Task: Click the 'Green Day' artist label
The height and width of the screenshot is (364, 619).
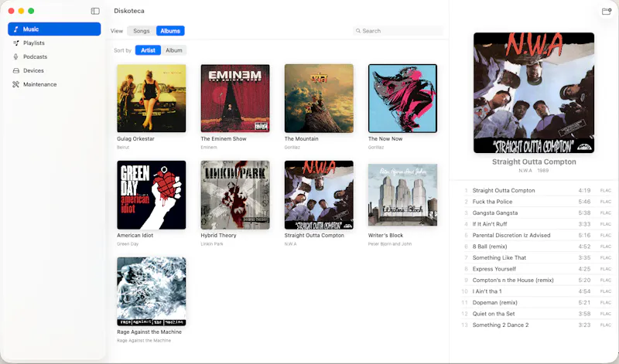Action: (128, 243)
